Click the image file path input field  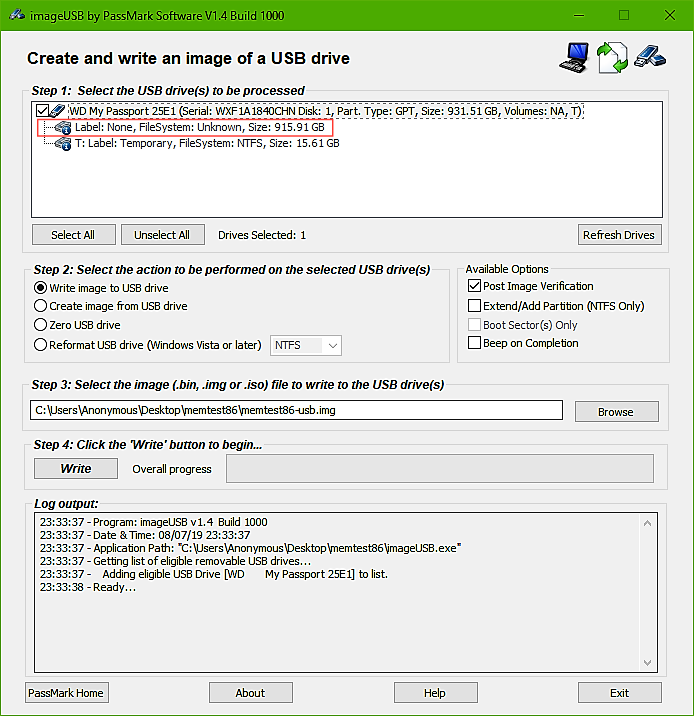click(x=296, y=410)
